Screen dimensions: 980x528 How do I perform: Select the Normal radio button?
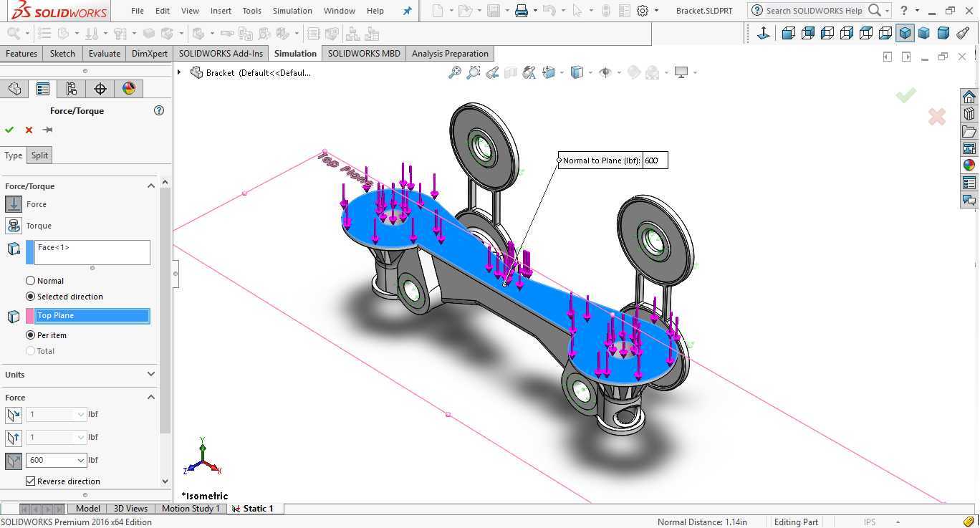pyautogui.click(x=30, y=281)
